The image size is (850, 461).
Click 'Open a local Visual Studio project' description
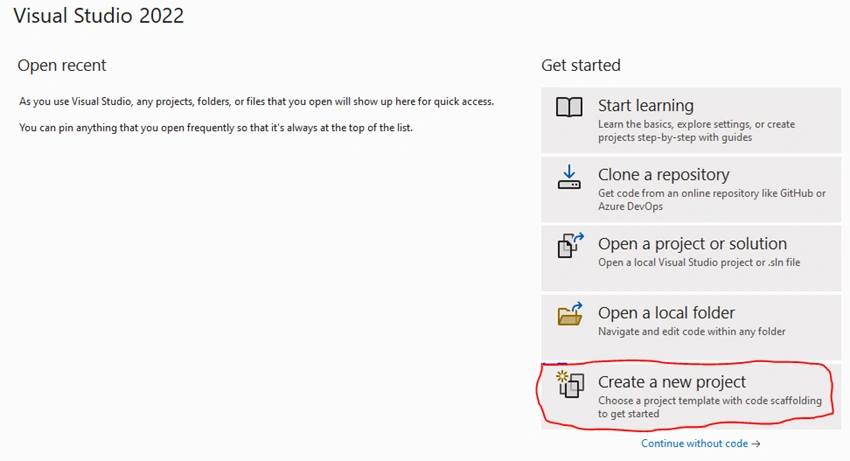(699, 262)
